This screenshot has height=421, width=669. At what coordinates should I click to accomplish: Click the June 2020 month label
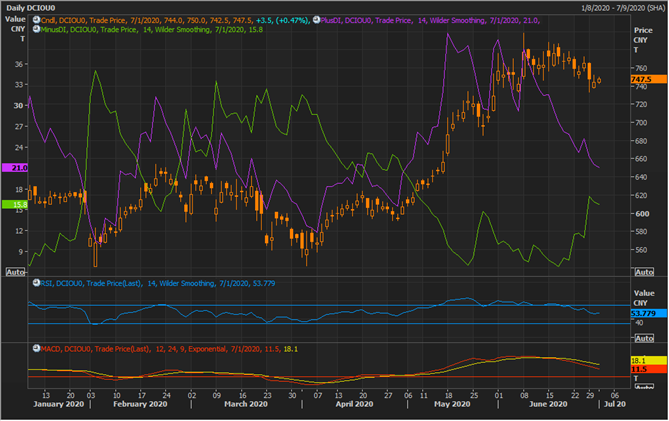(548, 404)
